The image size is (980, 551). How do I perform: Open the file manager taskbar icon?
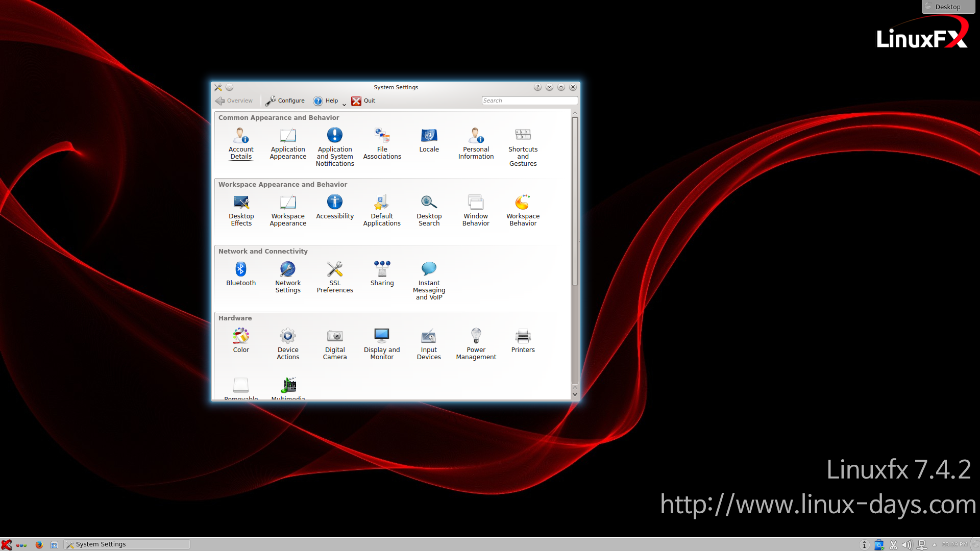[x=54, y=544]
